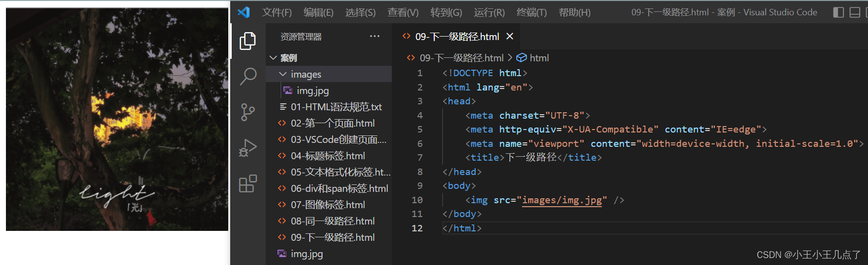The image size is (868, 265).
Task: Open the 帮助(H) menu
Action: coord(575,12)
